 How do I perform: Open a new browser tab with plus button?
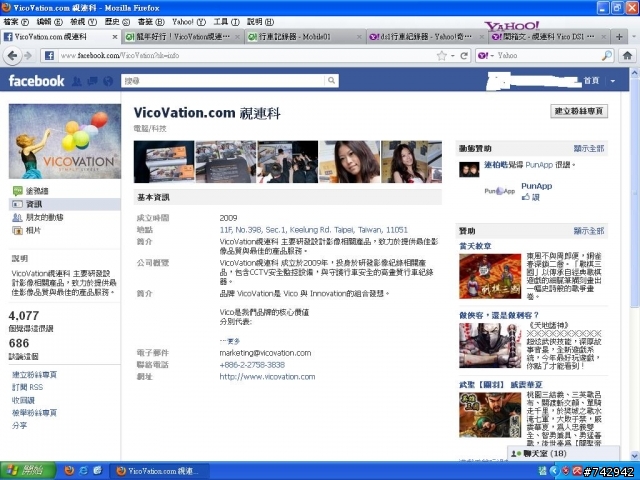coord(619,37)
